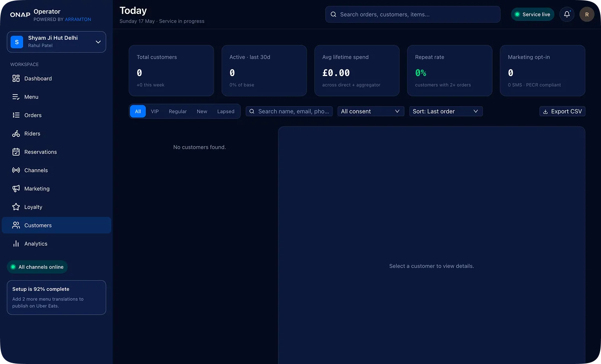Click the Customers people icon
The width and height of the screenshot is (601, 364).
16,225
